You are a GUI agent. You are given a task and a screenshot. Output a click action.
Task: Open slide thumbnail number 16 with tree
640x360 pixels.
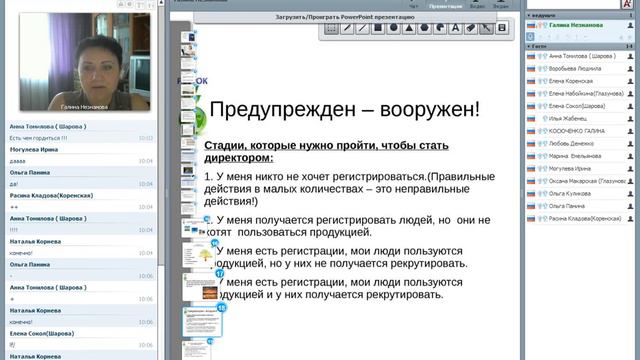(x=199, y=255)
